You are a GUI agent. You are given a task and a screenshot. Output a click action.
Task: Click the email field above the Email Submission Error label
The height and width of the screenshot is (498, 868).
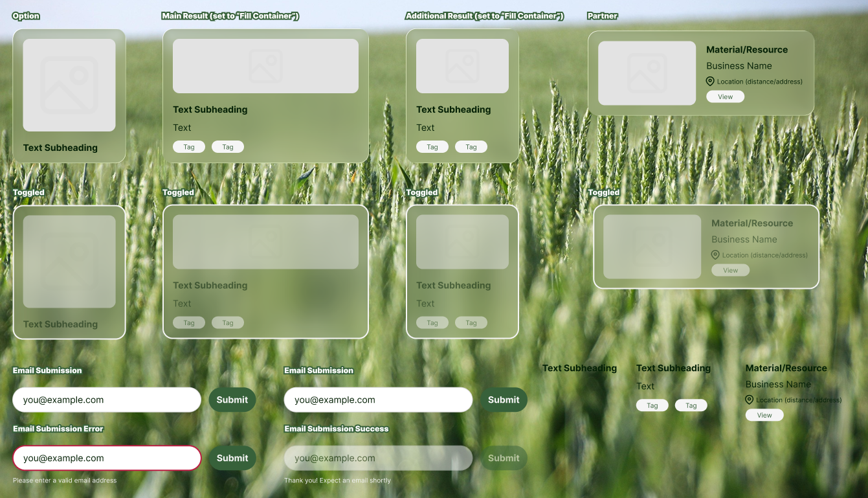click(x=107, y=400)
